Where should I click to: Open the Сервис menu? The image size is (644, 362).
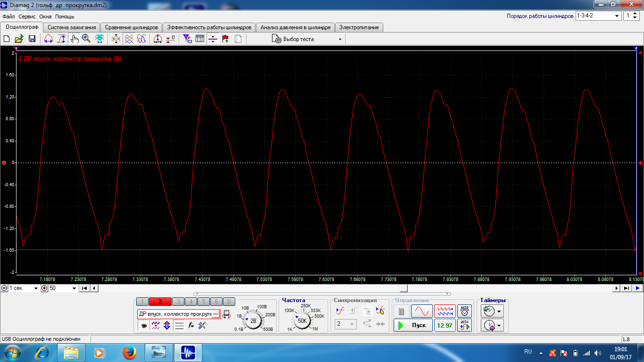coord(27,16)
